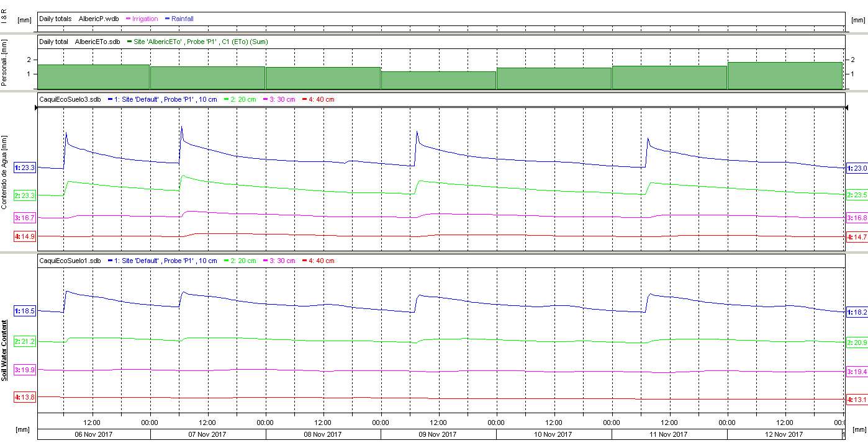Click the ETo bar for 07 Nov 2017
The height and width of the screenshot is (443, 868).
207,78
